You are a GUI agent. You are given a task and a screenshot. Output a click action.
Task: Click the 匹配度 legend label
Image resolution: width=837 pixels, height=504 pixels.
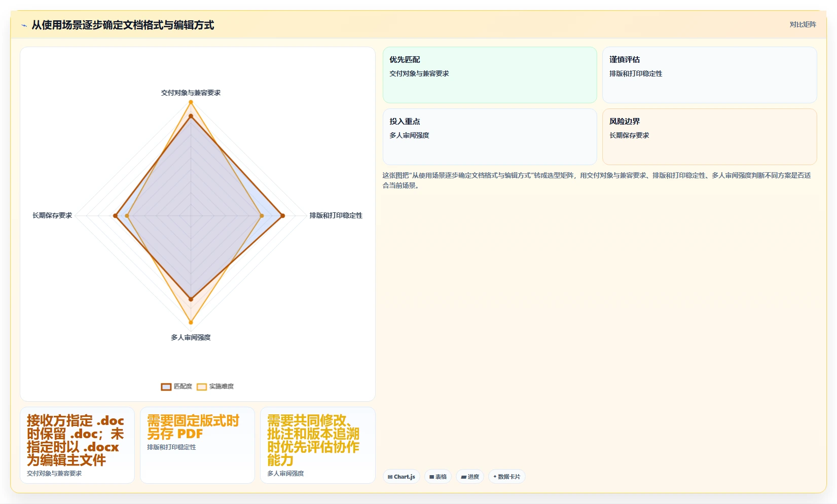183,386
